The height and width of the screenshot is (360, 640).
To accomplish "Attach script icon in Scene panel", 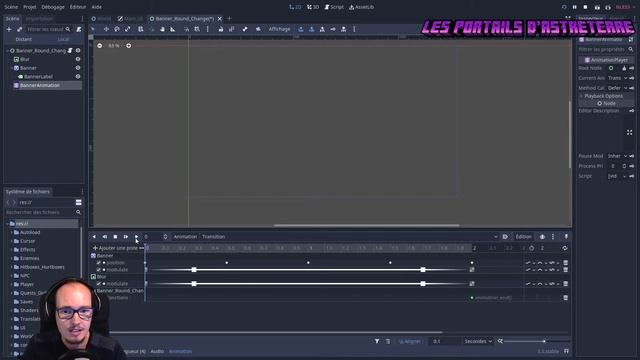I will pos(79,29).
